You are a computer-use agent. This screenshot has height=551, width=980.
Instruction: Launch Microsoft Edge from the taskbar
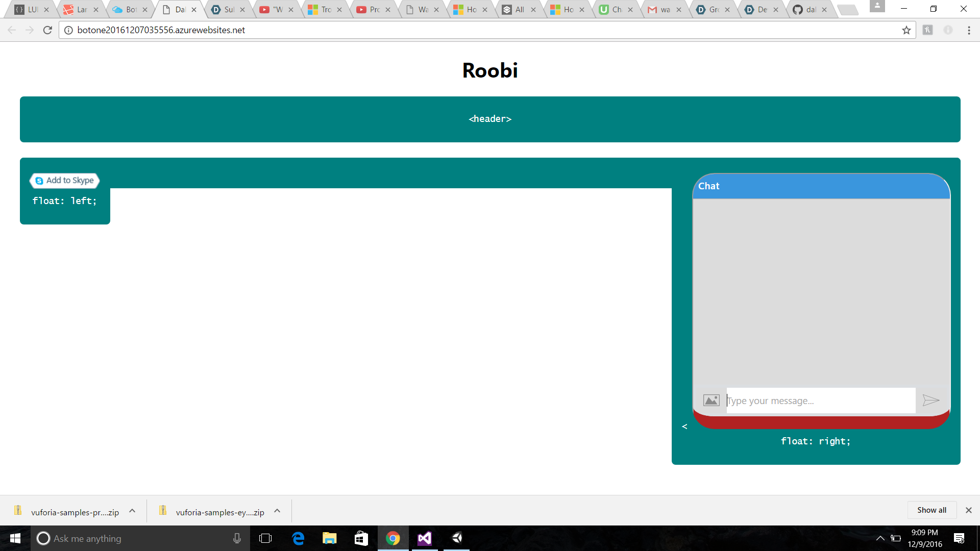[x=298, y=538]
